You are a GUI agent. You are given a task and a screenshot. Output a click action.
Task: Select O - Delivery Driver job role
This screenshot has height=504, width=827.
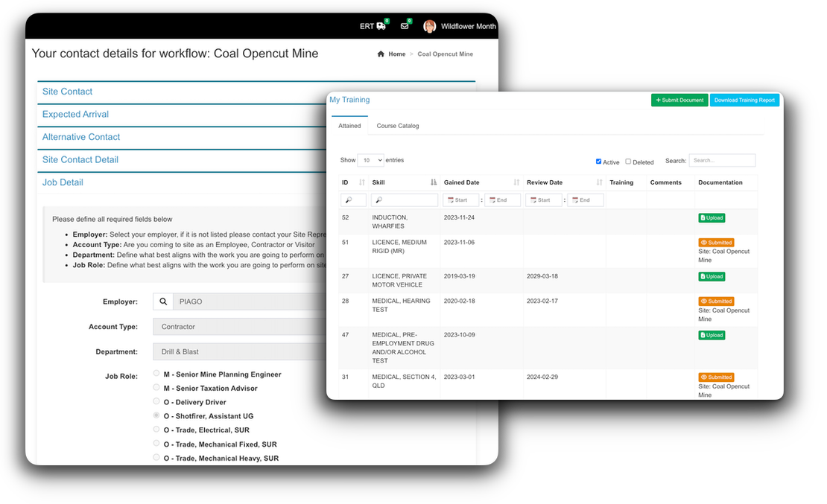156,401
